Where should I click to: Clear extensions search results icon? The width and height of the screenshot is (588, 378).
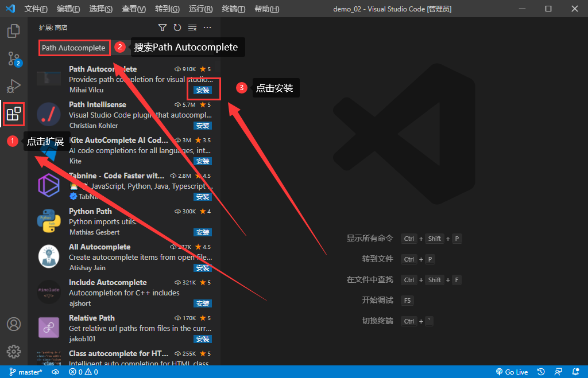click(x=192, y=28)
